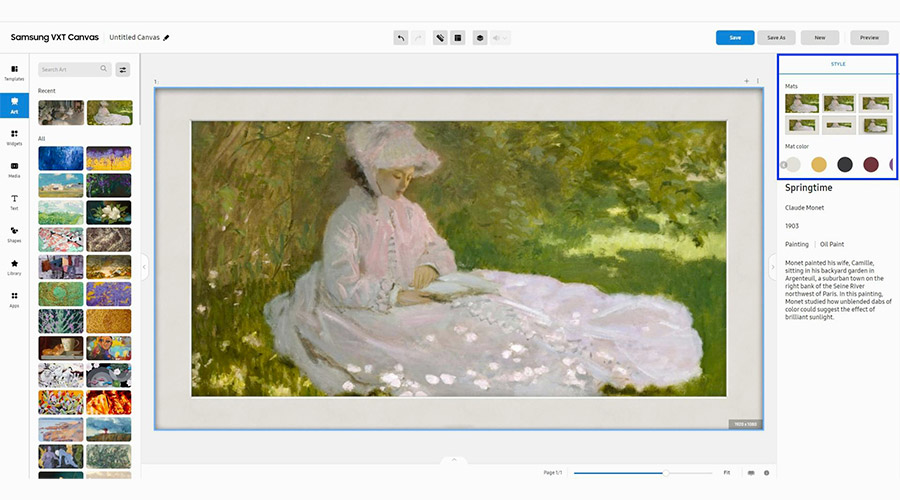Click the plus icon above the canvas
The width and height of the screenshot is (900, 500).
click(747, 81)
